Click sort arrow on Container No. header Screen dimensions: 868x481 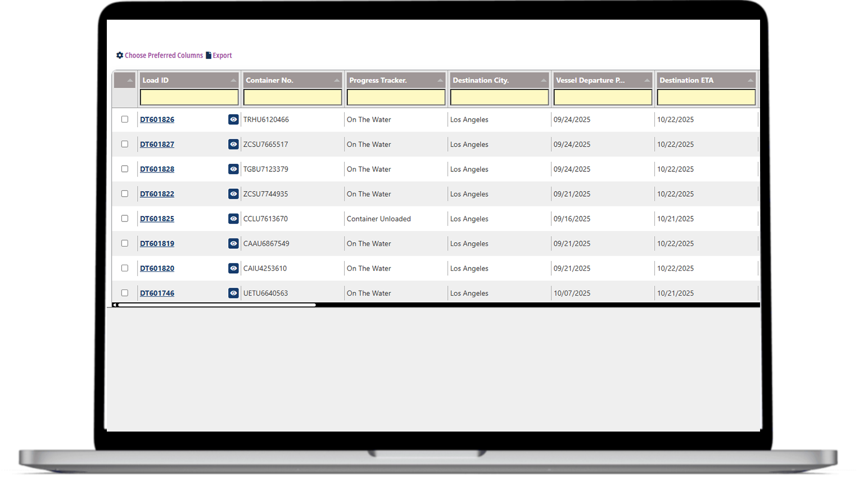coord(337,80)
